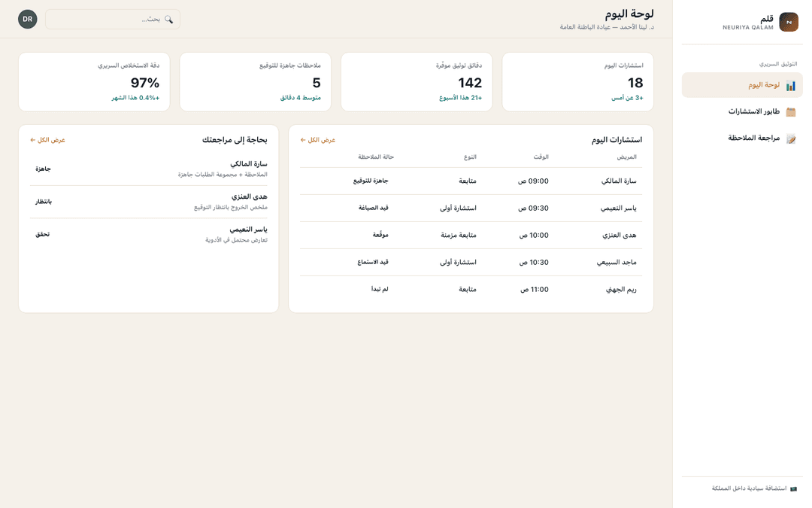This screenshot has width=812, height=508.
Task: Click the قيد الاستماع status badge
Action: (x=373, y=263)
